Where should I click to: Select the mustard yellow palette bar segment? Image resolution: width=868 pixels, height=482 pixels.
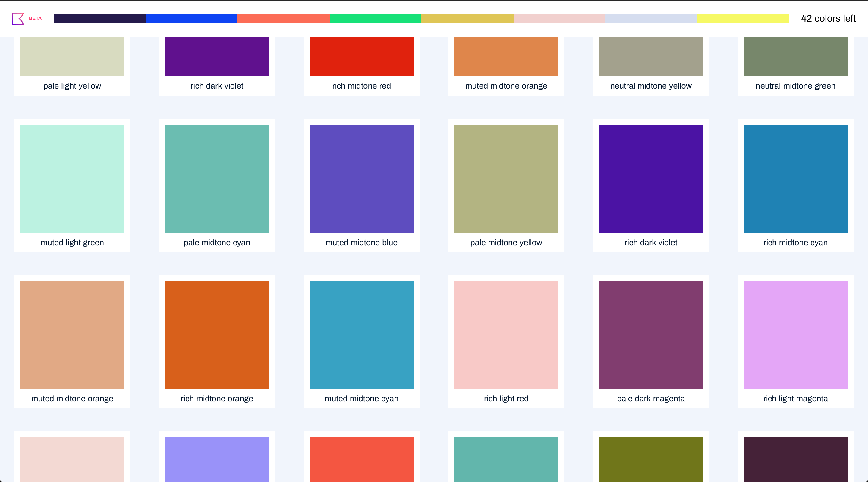pos(467,19)
